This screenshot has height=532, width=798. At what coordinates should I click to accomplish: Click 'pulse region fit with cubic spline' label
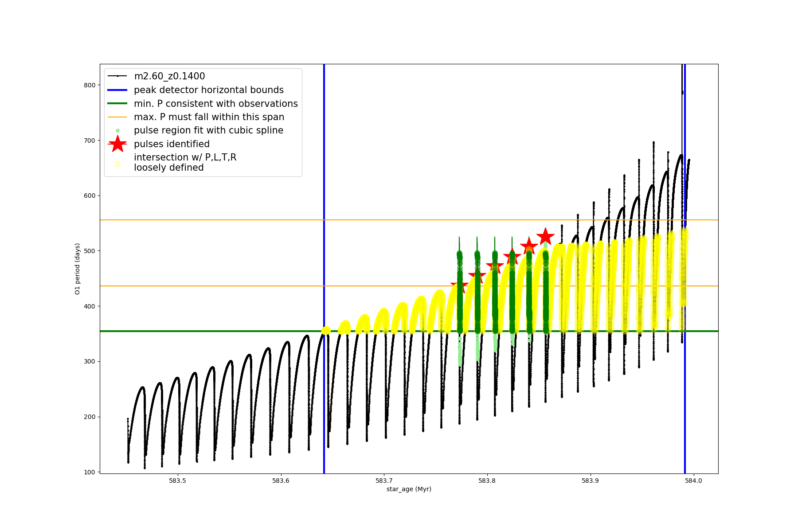point(208,130)
